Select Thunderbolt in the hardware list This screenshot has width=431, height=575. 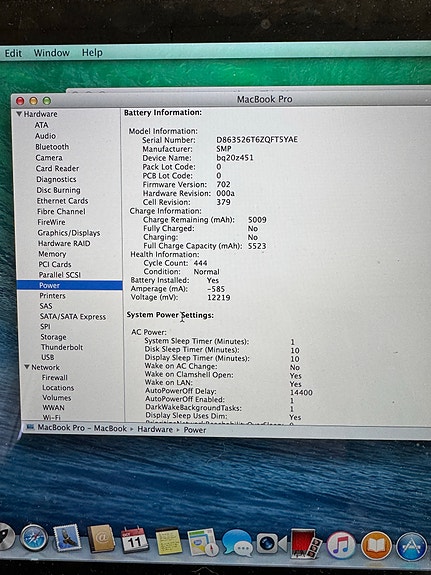point(62,347)
